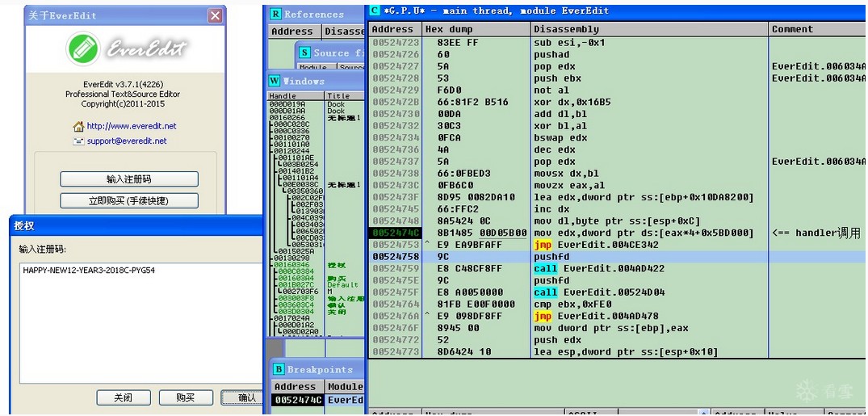Click the home icon beside the website link
Viewport: 868px width, 416px height.
78,126
